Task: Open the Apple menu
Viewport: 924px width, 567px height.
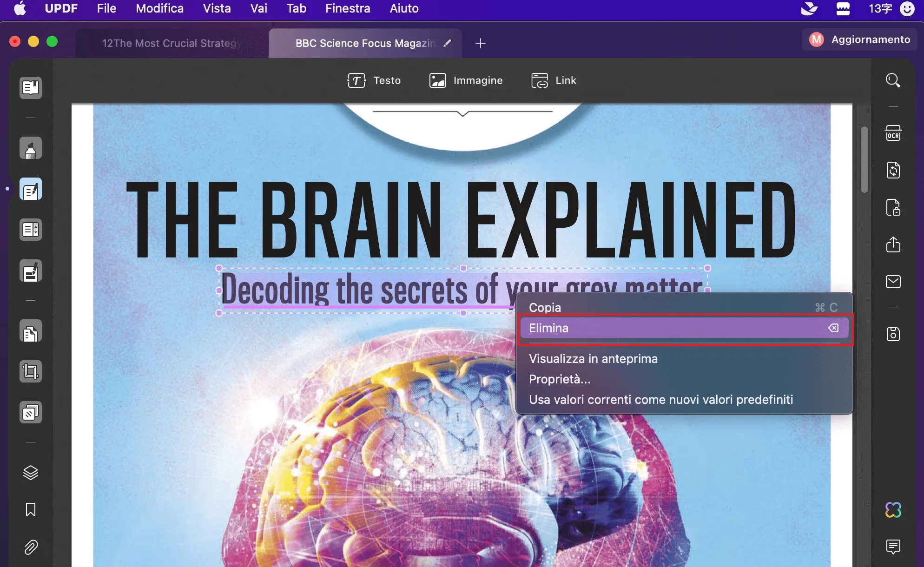Action: 20,9
